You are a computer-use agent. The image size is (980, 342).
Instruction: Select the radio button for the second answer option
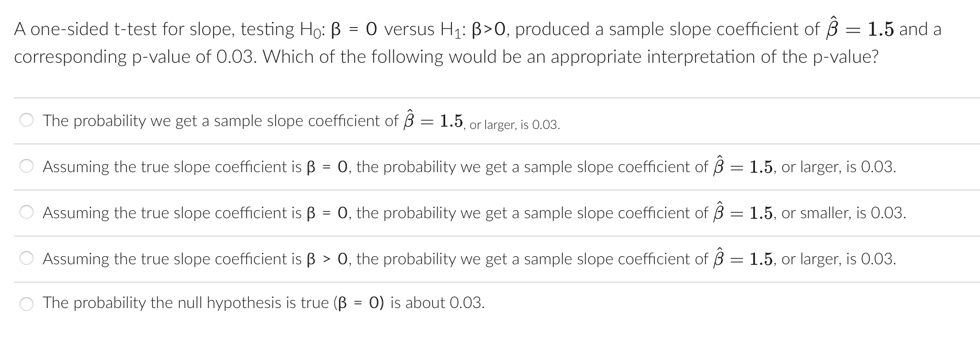coord(27,166)
